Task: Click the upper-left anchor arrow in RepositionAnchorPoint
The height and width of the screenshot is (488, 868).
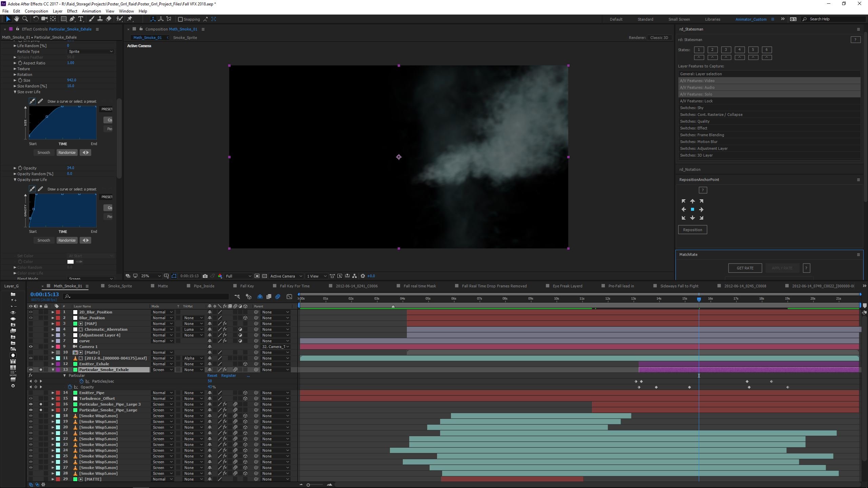Action: point(684,201)
